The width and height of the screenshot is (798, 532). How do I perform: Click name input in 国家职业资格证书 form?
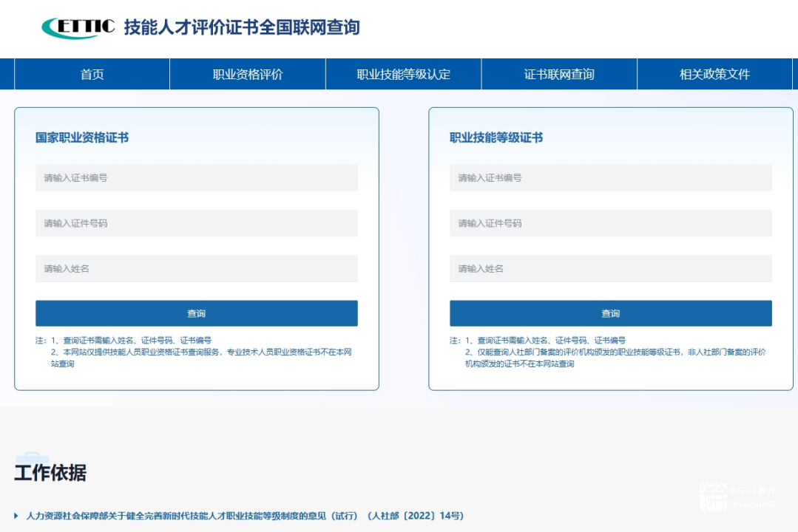click(x=196, y=269)
